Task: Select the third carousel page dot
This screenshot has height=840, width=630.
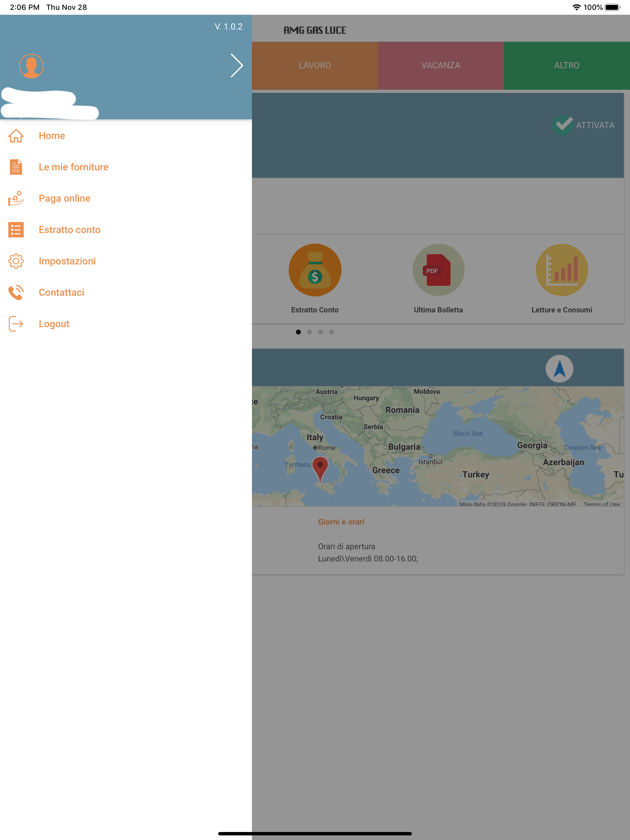Action: 320,332
